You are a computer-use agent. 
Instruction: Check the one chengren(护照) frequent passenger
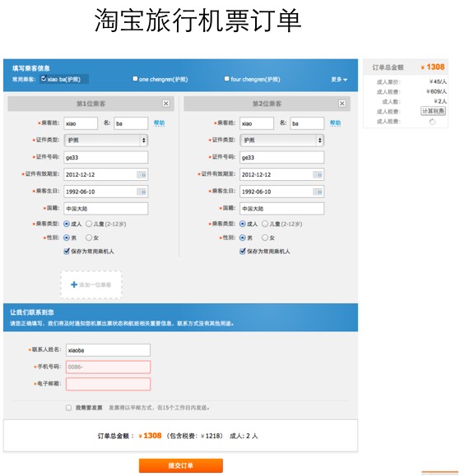pyautogui.click(x=135, y=79)
